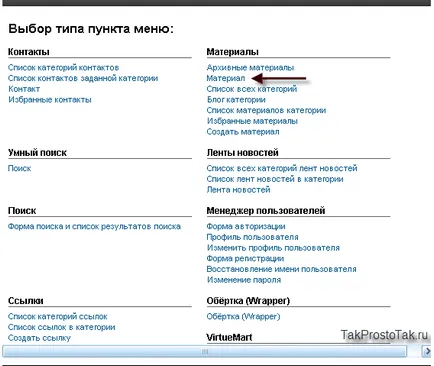Open 'Архивные материалы' menu type
Viewport: 434px width, 366px height.
pyautogui.click(x=250, y=68)
